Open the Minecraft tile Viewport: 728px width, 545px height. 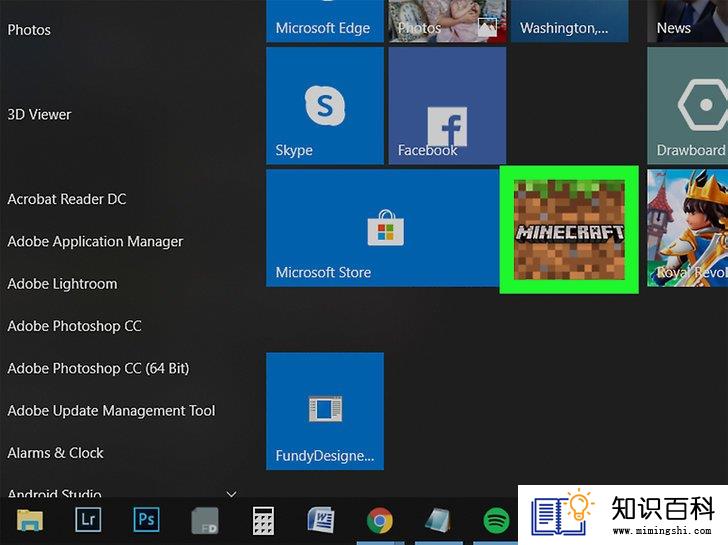click(569, 230)
